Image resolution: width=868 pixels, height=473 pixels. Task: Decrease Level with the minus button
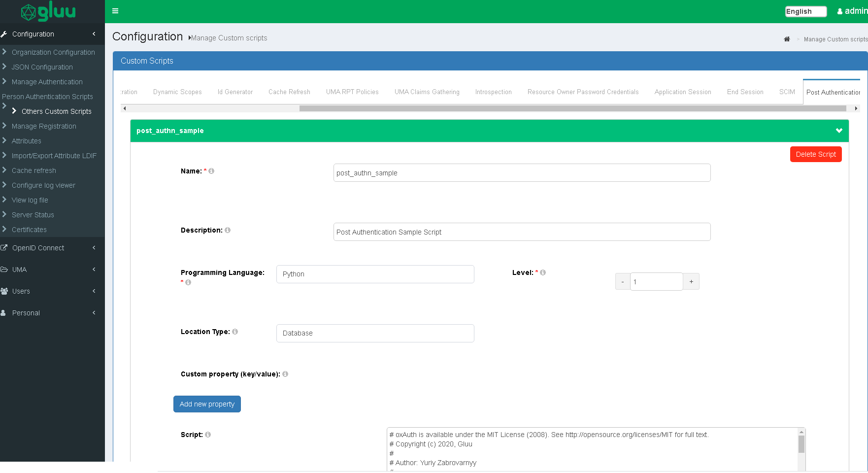(x=623, y=282)
